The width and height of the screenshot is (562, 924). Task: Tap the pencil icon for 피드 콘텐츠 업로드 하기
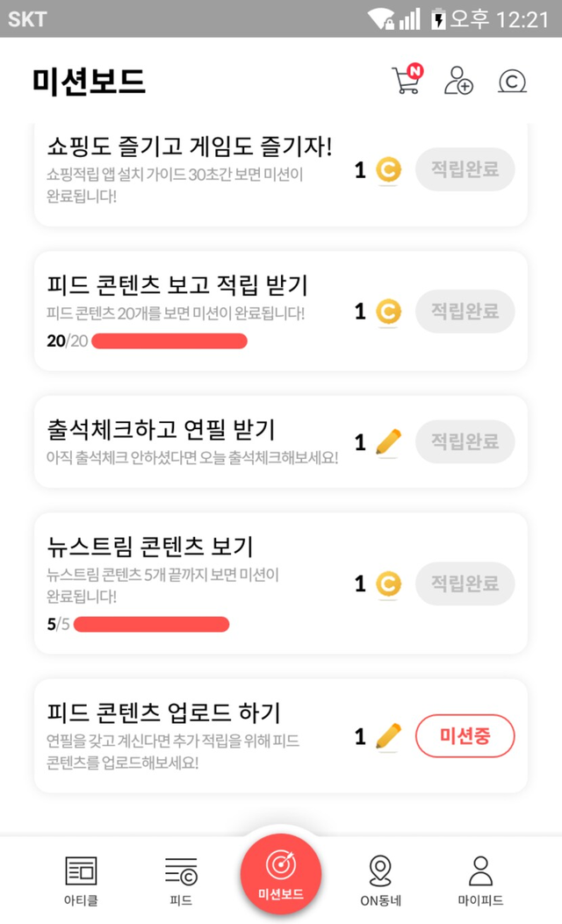pyautogui.click(x=388, y=736)
